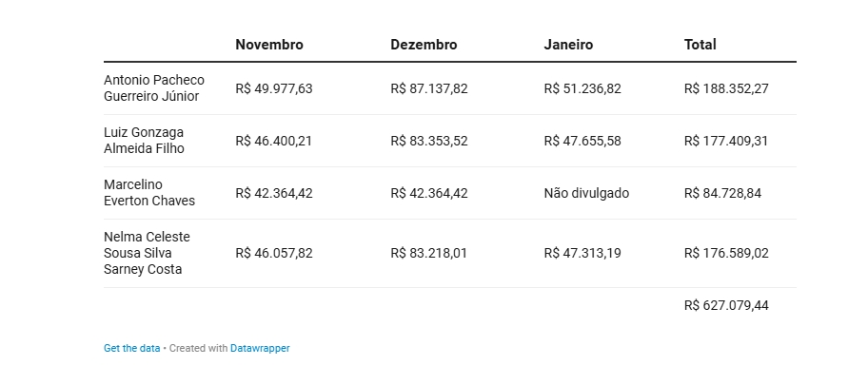Click the Marcelino Everton Chaves row name
The height and width of the screenshot is (385, 868).
149,193
